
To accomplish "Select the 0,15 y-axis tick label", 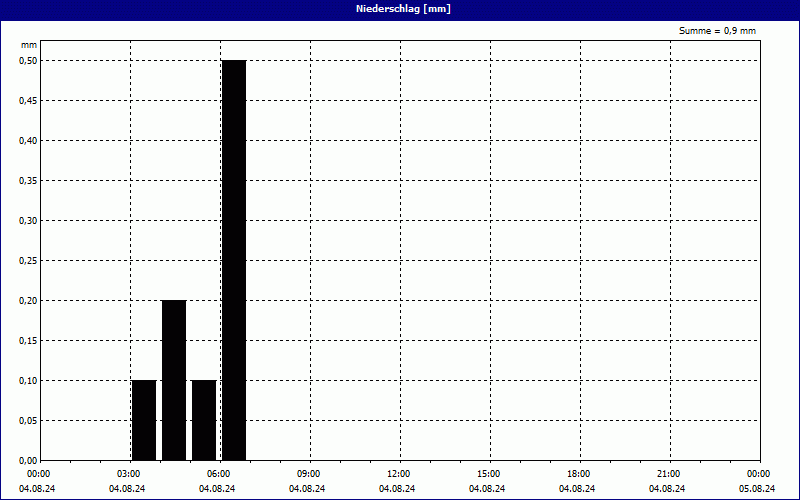I will click(x=28, y=340).
